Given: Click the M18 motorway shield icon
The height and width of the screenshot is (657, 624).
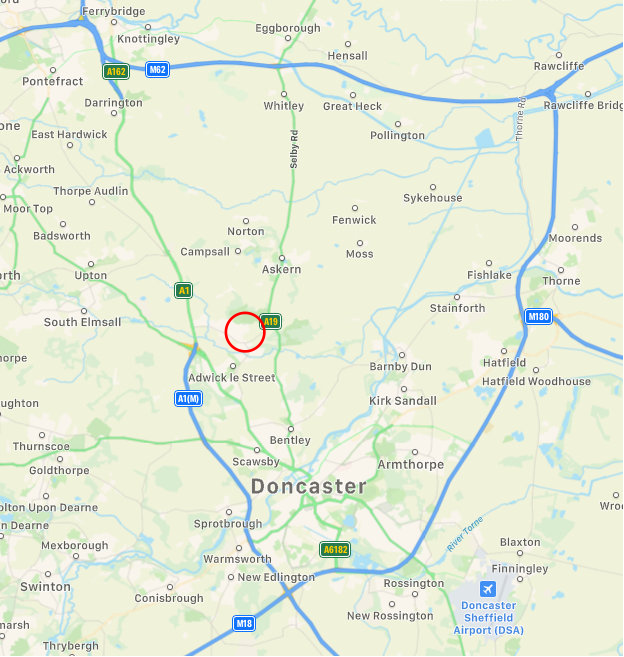Looking at the screenshot, I should tap(244, 623).
